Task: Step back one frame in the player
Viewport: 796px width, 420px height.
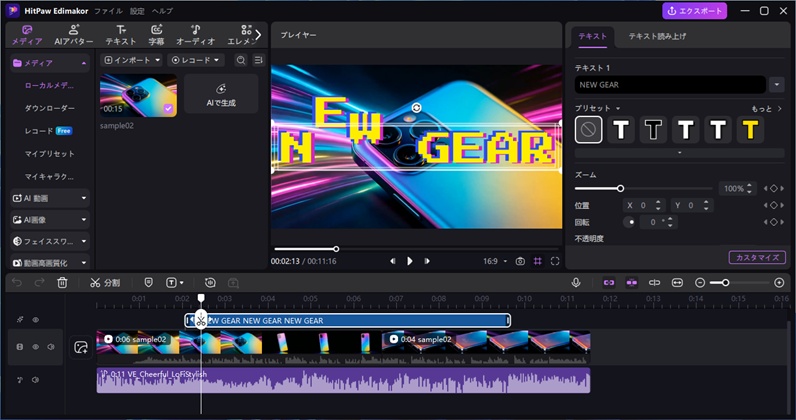Action: [392, 261]
